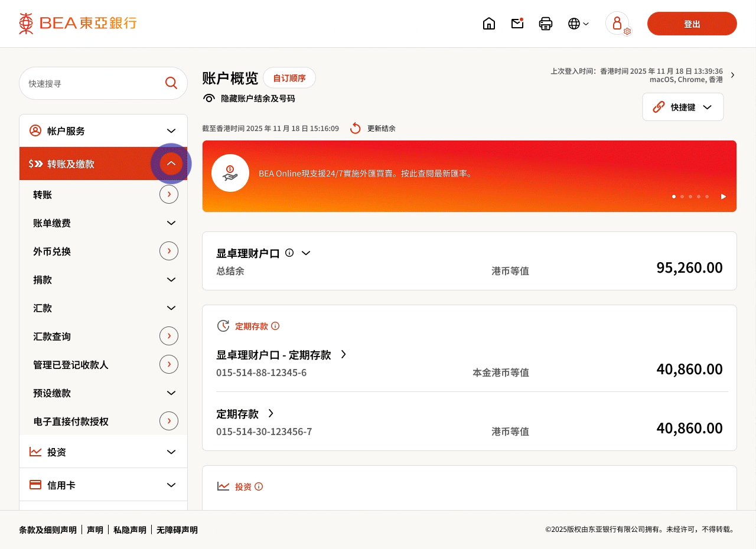Expand the 显卓理财户口 account chevron
This screenshot has width=756, height=549.
click(306, 253)
